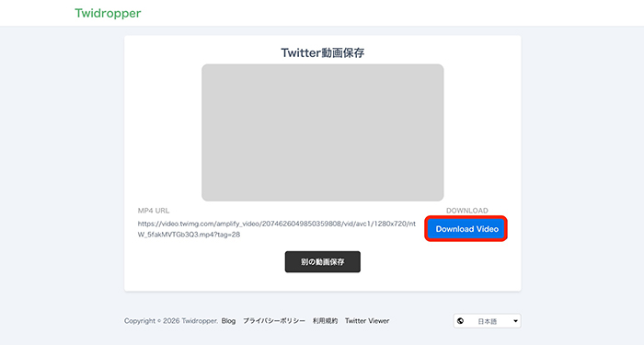Open the 日本語 language dropdown

tap(487, 321)
